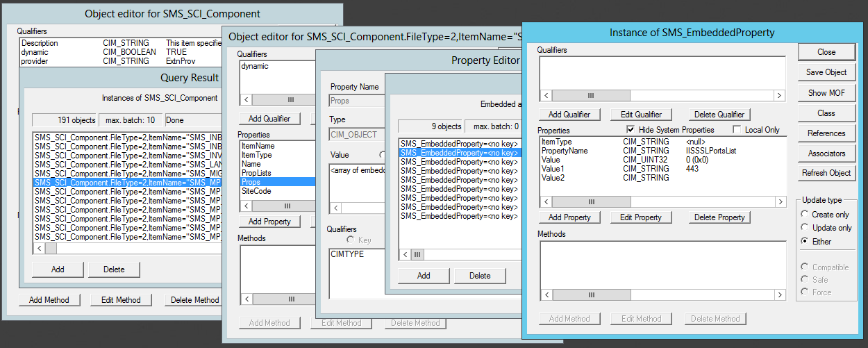Click scrollbar thumb of Instance Properties list

tap(590, 201)
